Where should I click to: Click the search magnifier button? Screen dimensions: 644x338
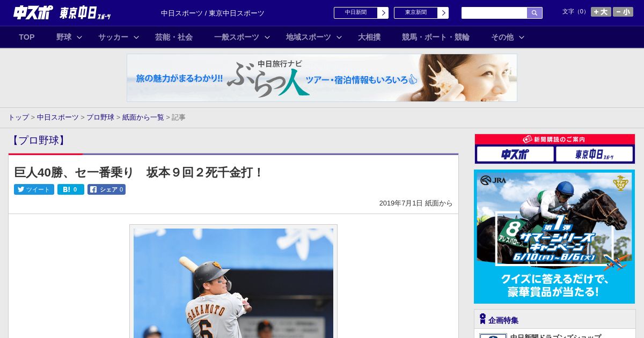pos(535,13)
